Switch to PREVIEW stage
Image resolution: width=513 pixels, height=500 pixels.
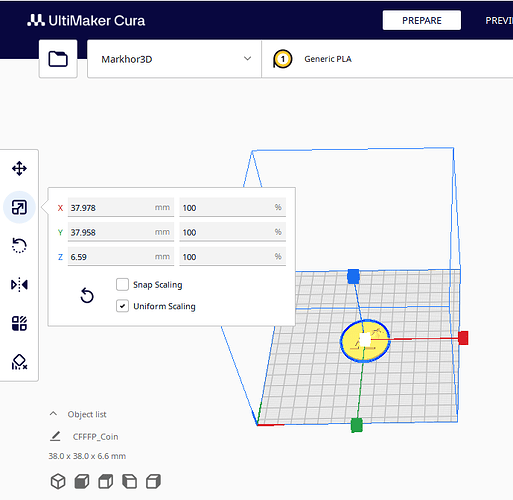pyautogui.click(x=499, y=20)
